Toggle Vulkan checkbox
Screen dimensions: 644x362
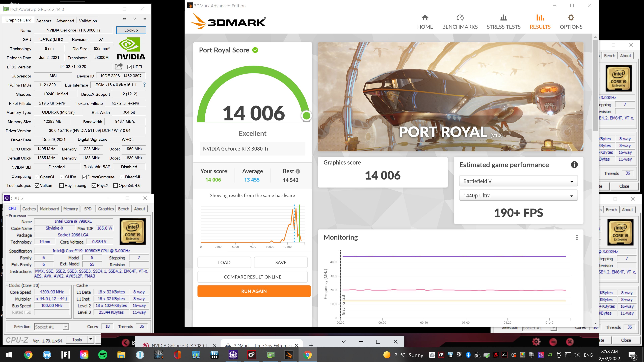[x=37, y=186]
